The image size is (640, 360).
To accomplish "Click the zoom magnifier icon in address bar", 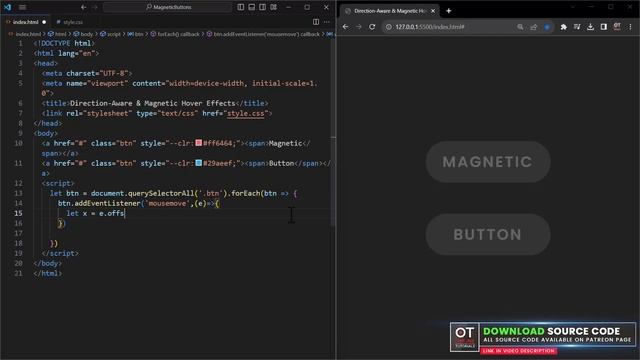I will tap(520, 27).
